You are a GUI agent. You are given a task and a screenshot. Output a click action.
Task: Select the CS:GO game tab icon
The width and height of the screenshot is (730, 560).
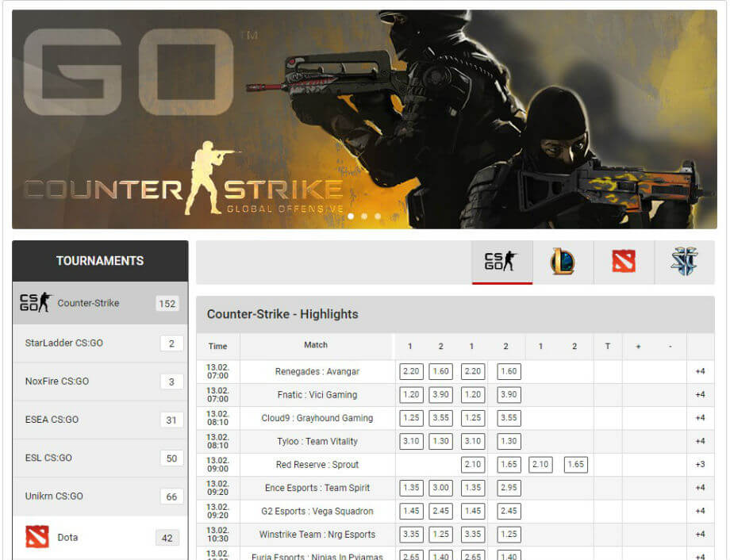pos(501,262)
